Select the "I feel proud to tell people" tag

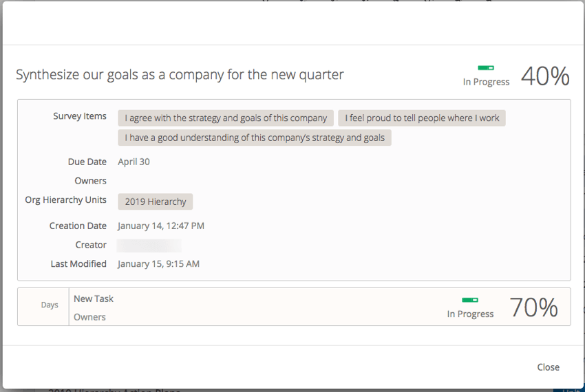(x=422, y=118)
